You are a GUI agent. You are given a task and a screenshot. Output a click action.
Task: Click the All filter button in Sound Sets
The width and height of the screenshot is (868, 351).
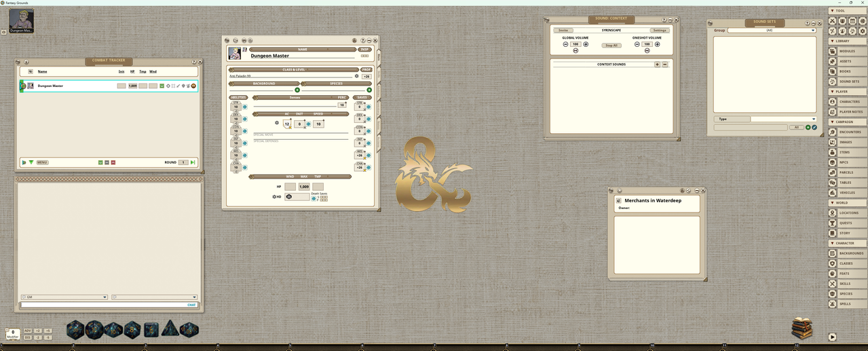[x=796, y=128]
